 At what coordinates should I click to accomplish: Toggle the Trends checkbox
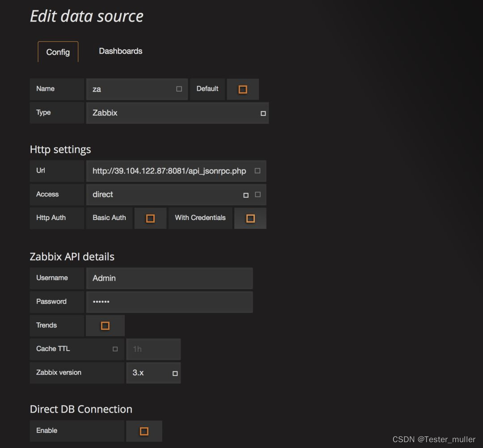point(105,326)
